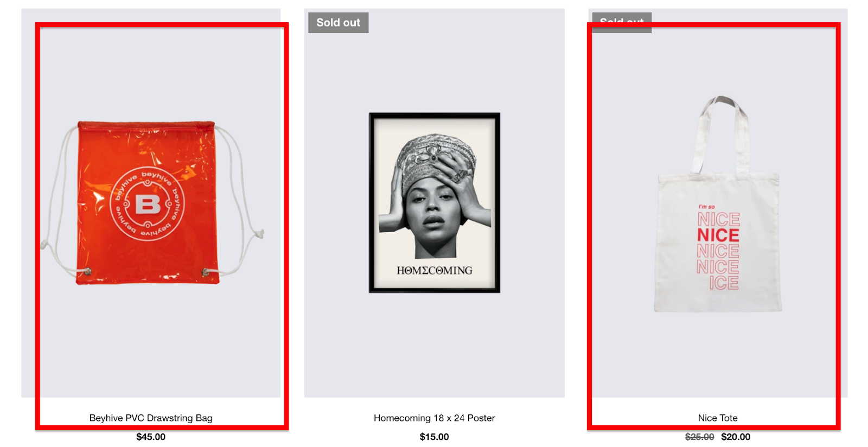
Task: Open the Beyhive PVC Drawstring Bag image
Action: [x=151, y=202]
